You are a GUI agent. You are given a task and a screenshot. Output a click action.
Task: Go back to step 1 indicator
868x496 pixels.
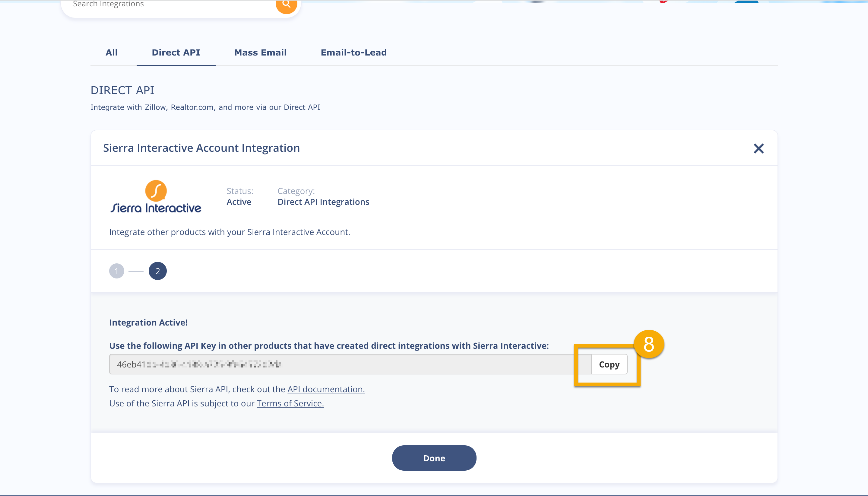point(116,271)
